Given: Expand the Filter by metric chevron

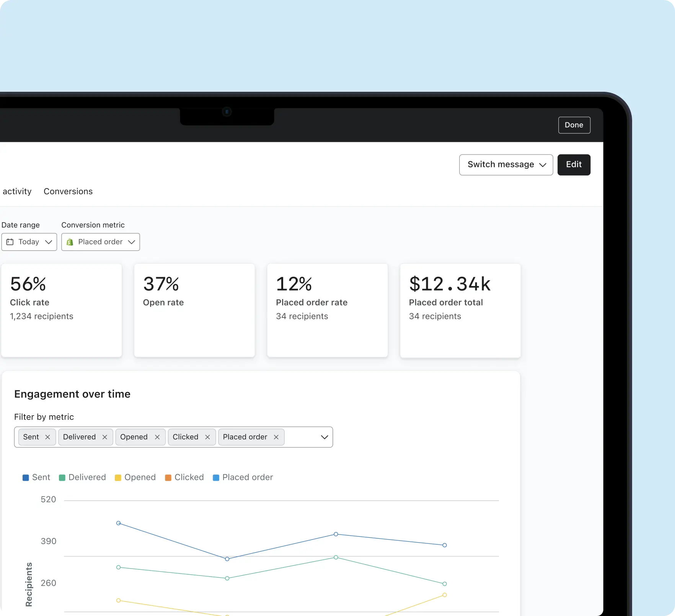Looking at the screenshot, I should (x=324, y=437).
